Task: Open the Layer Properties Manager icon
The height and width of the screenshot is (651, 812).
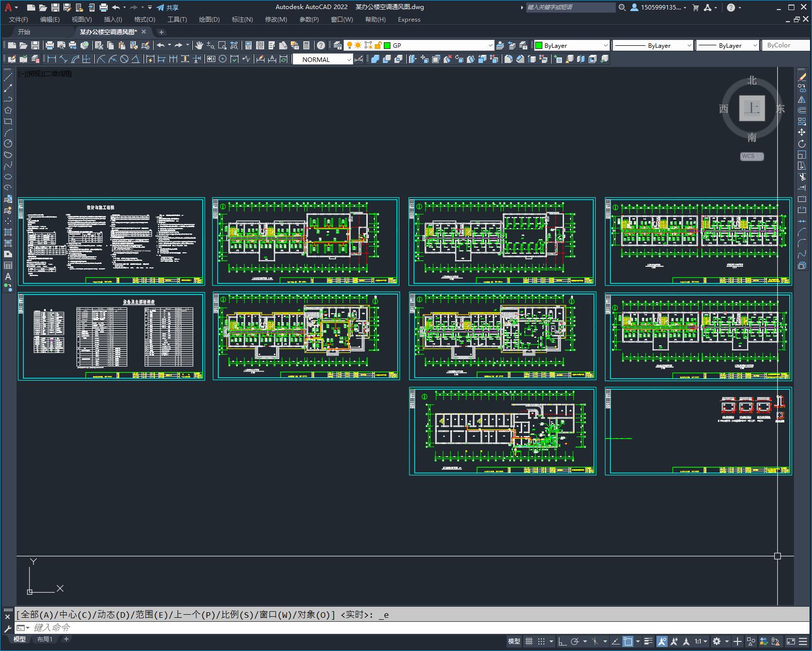Action: click(338, 45)
